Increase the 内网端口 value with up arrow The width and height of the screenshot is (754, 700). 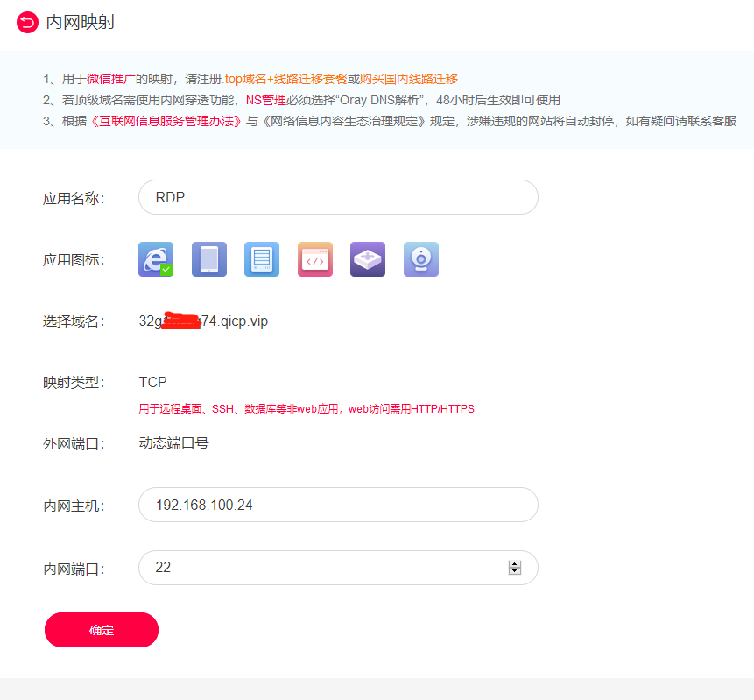click(515, 564)
